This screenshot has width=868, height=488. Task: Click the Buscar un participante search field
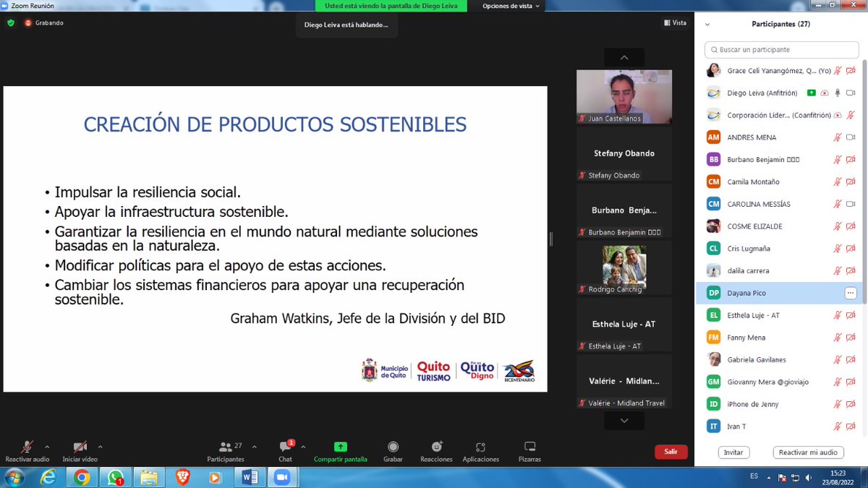tap(781, 50)
